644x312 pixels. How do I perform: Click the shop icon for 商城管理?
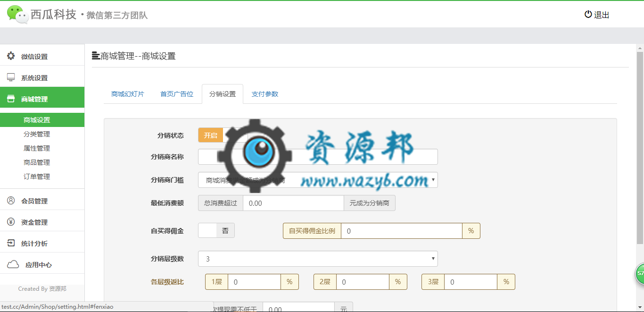11,99
